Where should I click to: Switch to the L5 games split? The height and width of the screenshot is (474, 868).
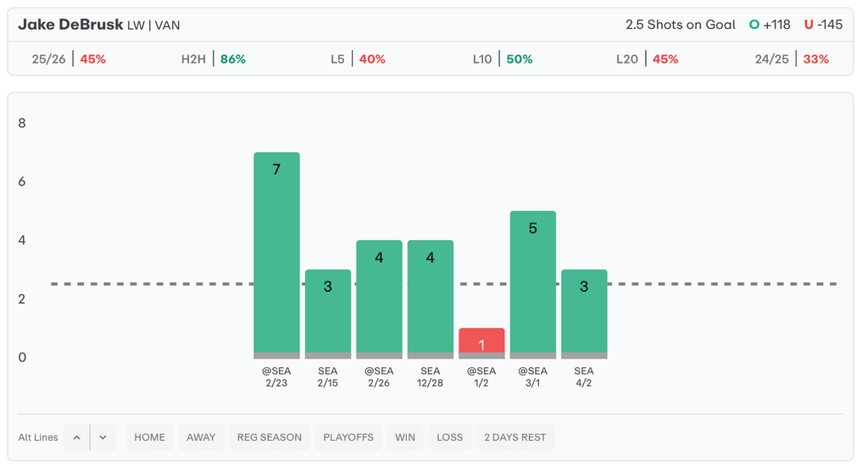(x=358, y=59)
